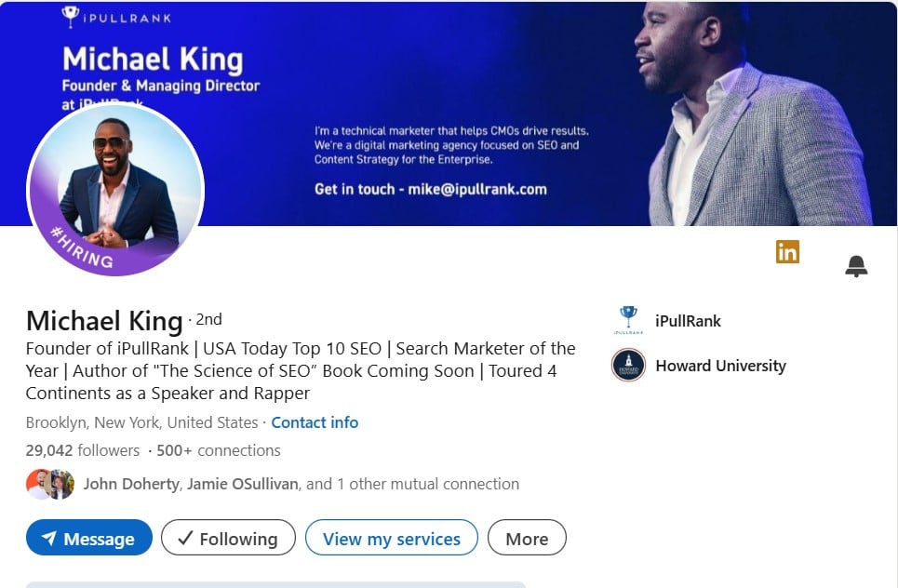Click the 29,042 followers count

(x=83, y=450)
